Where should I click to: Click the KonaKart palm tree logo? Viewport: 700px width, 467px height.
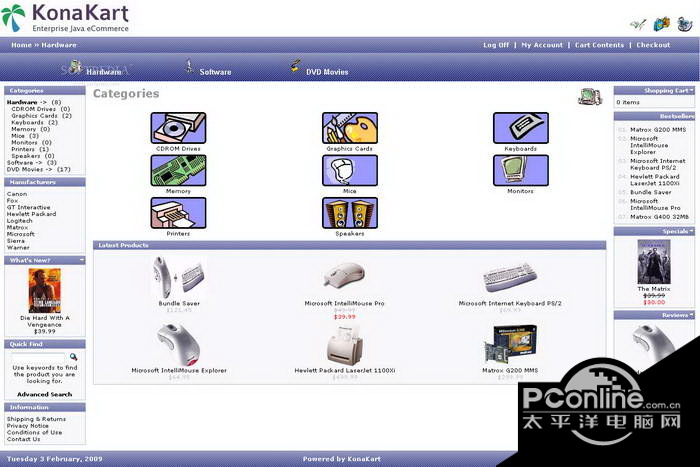[12, 18]
